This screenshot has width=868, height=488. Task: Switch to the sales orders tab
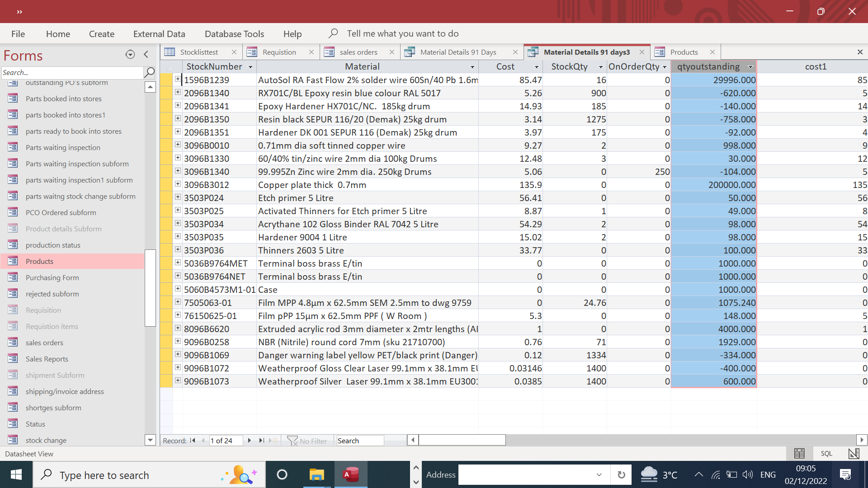358,52
